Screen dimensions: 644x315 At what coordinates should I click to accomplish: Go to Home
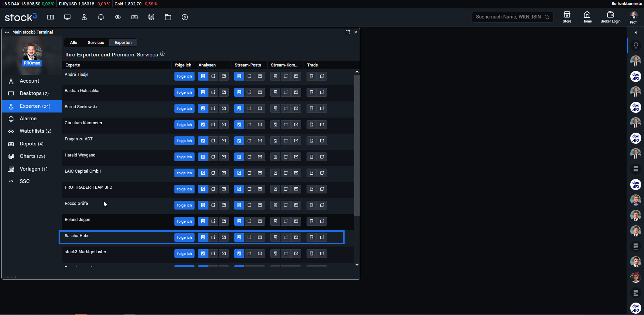coord(587,17)
